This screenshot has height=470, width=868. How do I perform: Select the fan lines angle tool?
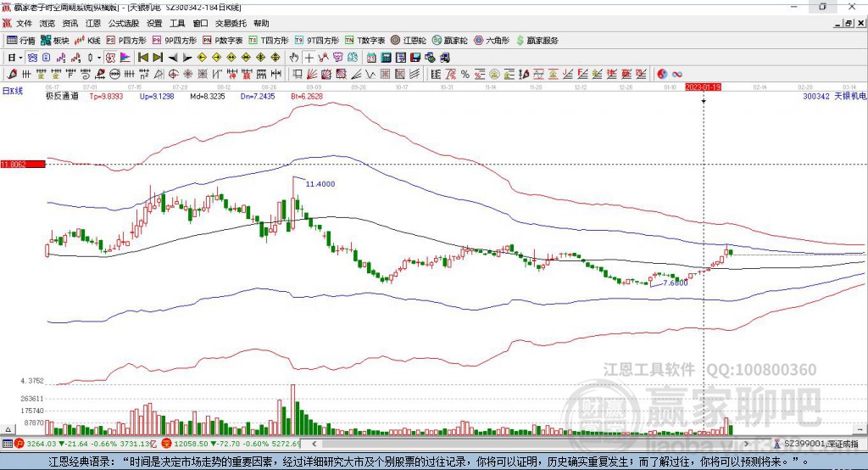point(356,74)
